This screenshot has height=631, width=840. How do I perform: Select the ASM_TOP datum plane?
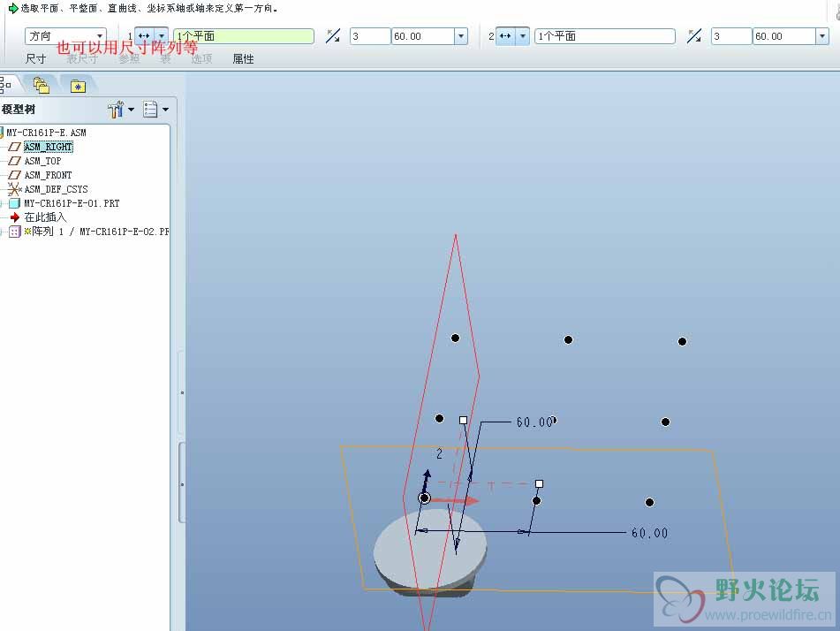tap(43, 161)
